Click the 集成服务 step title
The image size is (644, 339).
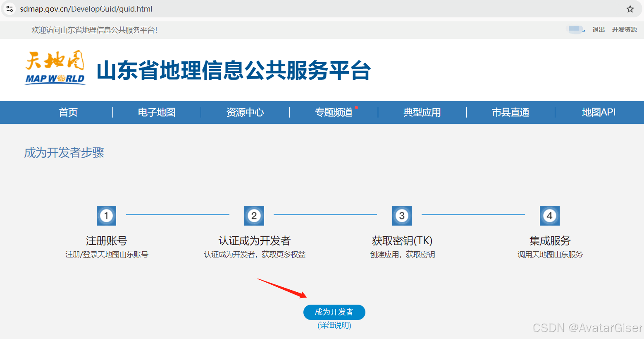click(x=550, y=240)
